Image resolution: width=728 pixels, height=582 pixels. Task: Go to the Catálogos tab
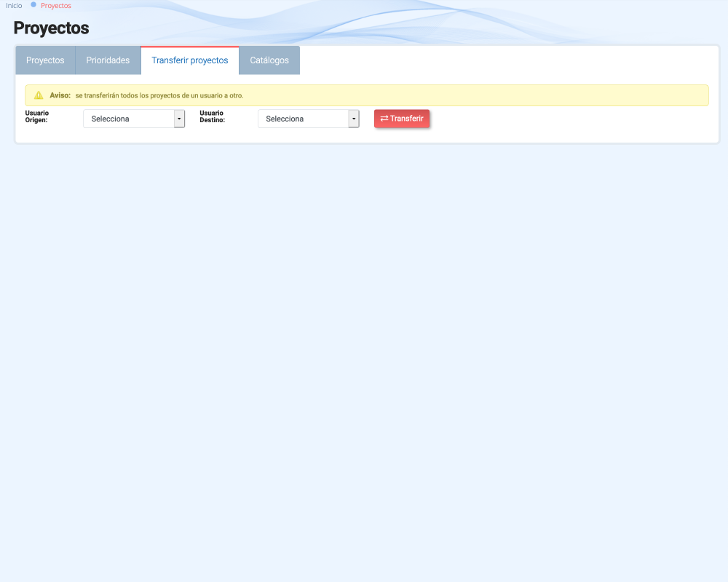click(269, 60)
